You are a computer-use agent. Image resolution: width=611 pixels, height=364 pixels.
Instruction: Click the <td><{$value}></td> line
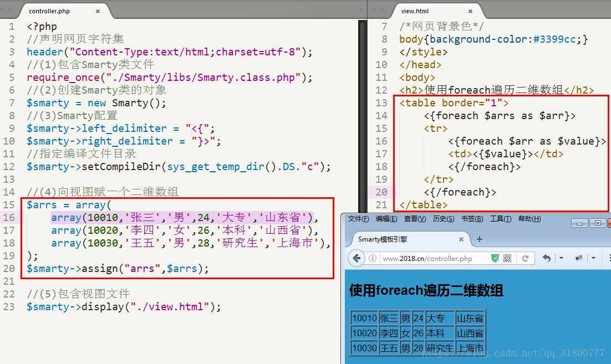(506, 154)
